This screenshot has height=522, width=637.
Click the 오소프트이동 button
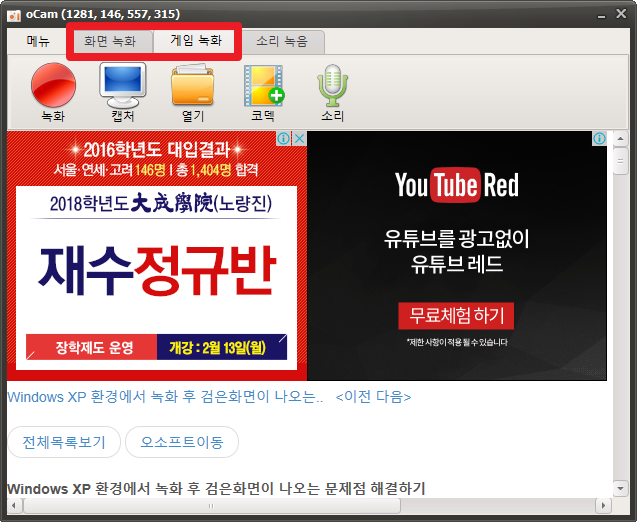coord(182,442)
